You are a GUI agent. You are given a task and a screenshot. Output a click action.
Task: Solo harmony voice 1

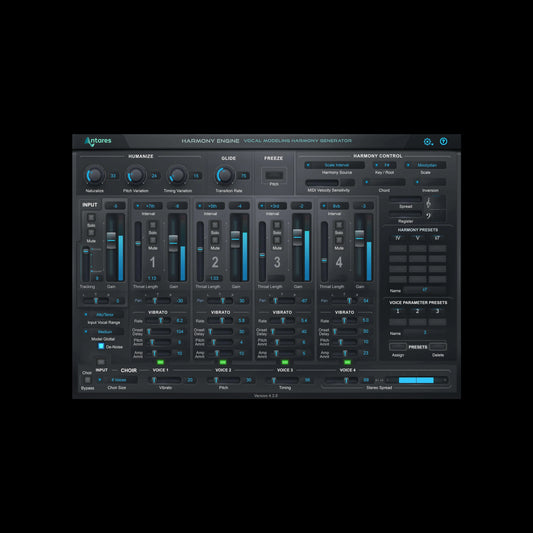[153, 225]
